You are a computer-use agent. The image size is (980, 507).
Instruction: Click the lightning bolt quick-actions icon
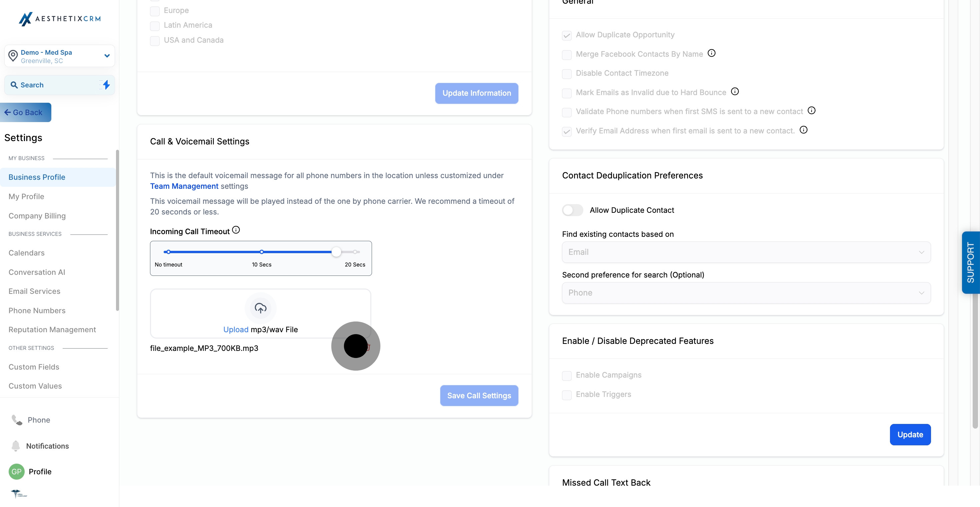tap(107, 84)
